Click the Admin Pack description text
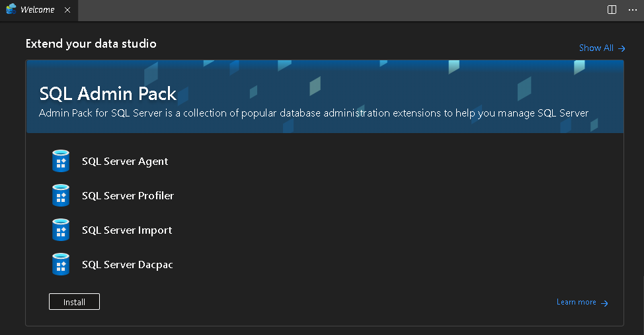The width and height of the screenshot is (644, 335). 313,113
